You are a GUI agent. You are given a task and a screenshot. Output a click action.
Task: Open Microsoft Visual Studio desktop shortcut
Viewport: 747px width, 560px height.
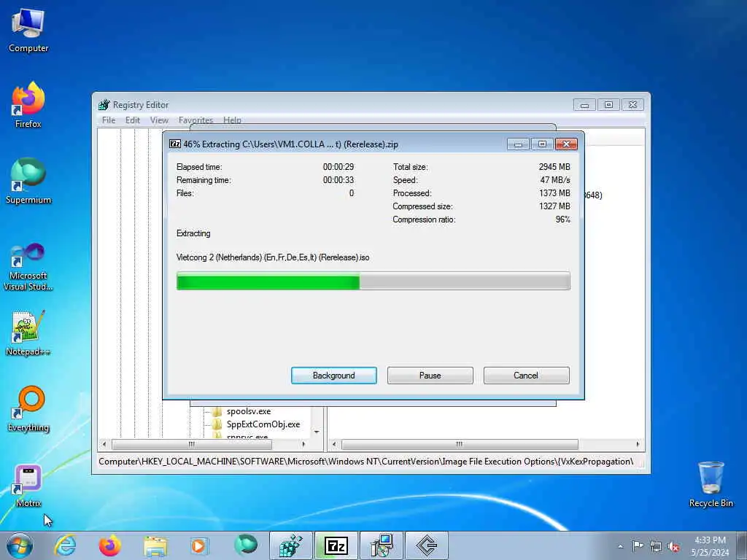(x=28, y=267)
